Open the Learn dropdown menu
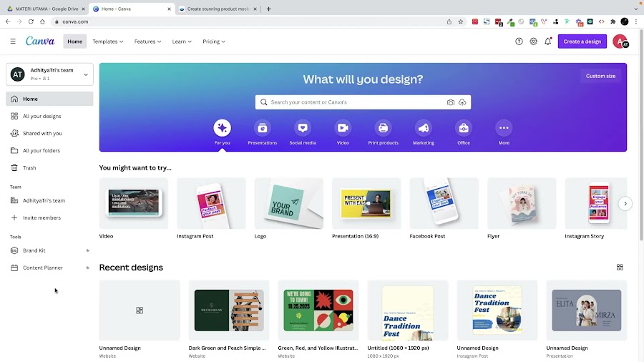The height and width of the screenshot is (362, 644). pos(182,41)
